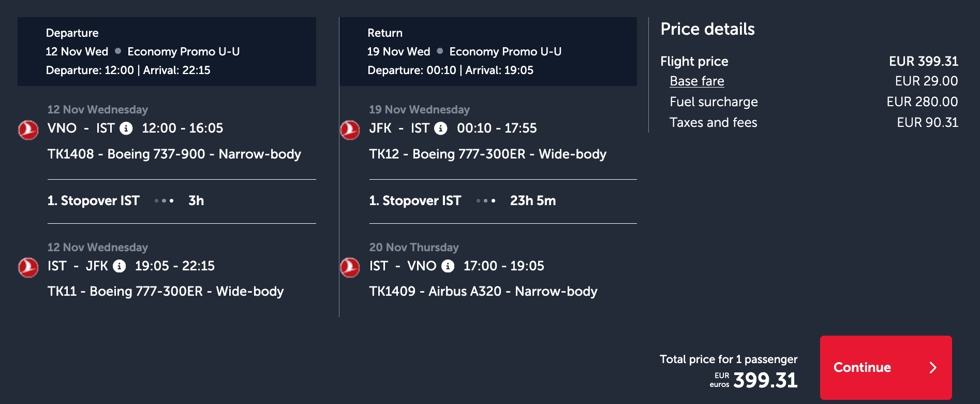980x404 pixels.
Task: Click the Price details heading
Action: pyautogui.click(x=707, y=30)
